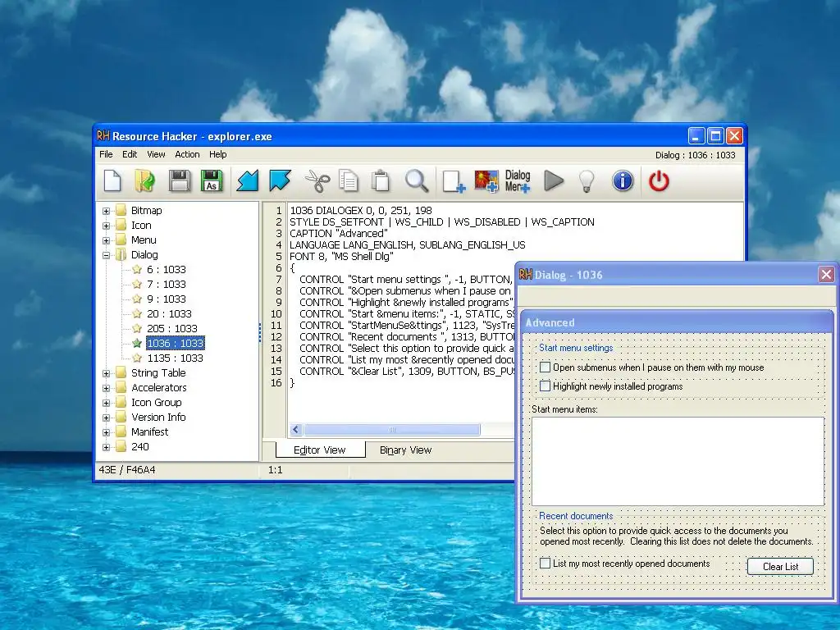840x630 pixels.
Task: Open the Help menu
Action: [x=218, y=154]
